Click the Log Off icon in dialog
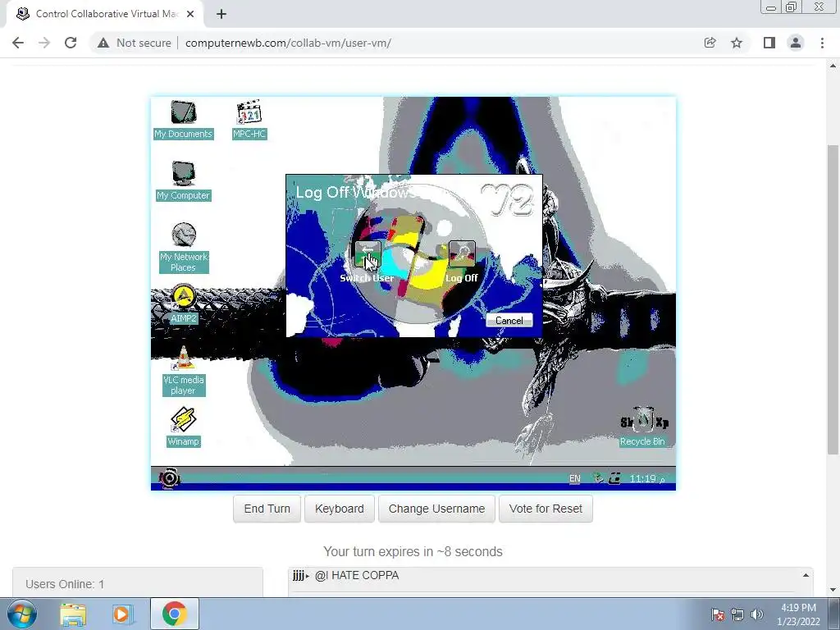840x630 pixels. pyautogui.click(x=462, y=254)
